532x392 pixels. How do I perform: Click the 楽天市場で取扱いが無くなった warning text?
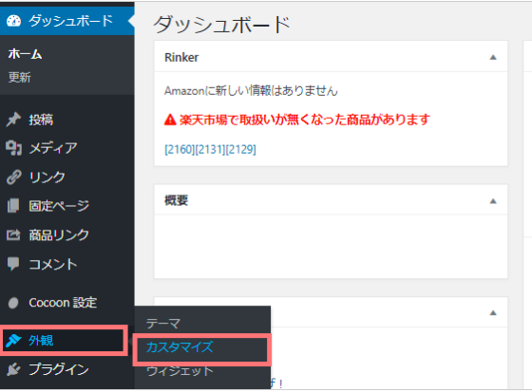pyautogui.click(x=305, y=120)
